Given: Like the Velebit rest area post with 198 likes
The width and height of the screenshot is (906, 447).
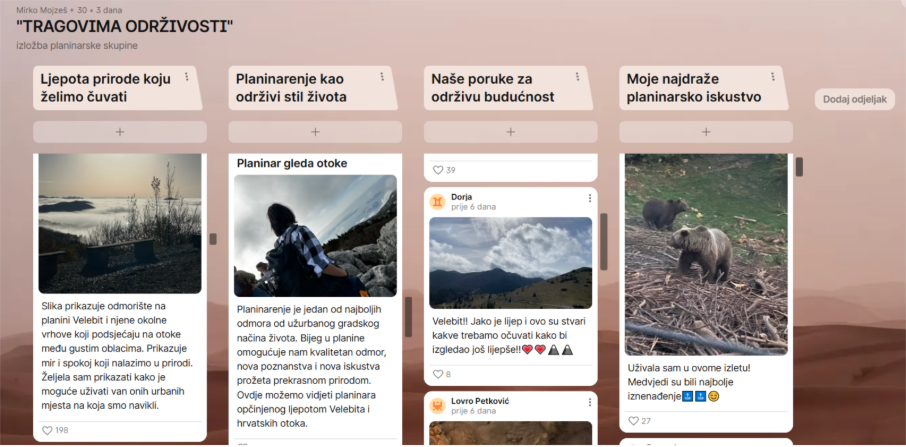Looking at the screenshot, I should click(x=47, y=430).
